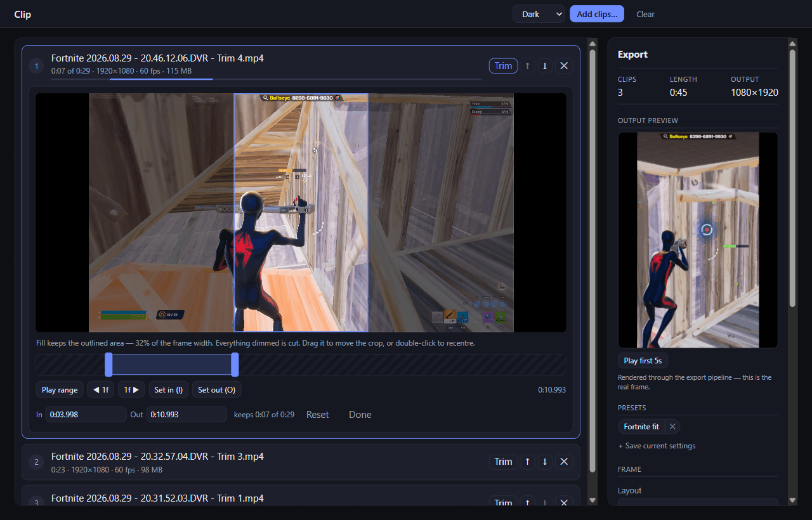This screenshot has height=520, width=812.
Task: Move clip 1 Trim 4.mp4 up
Action: [x=527, y=66]
